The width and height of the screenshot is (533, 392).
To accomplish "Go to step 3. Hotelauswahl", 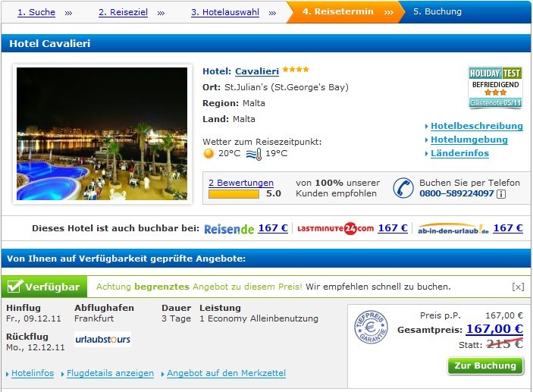I will 225,12.
